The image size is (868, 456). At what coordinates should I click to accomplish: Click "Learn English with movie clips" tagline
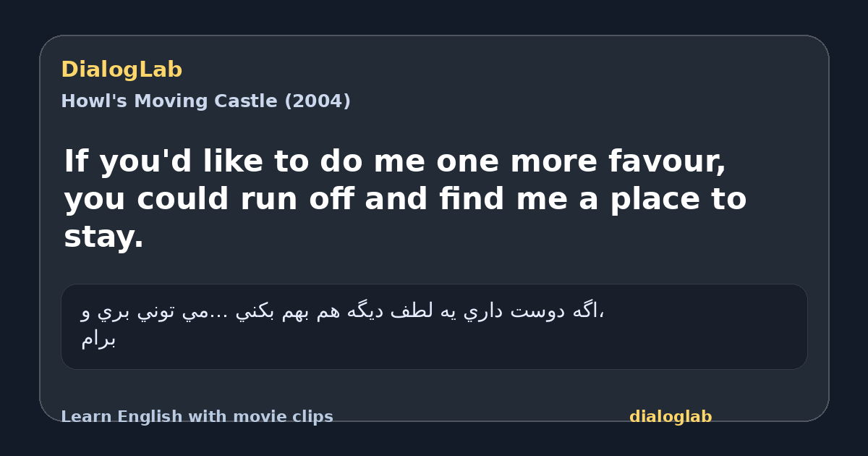197,417
